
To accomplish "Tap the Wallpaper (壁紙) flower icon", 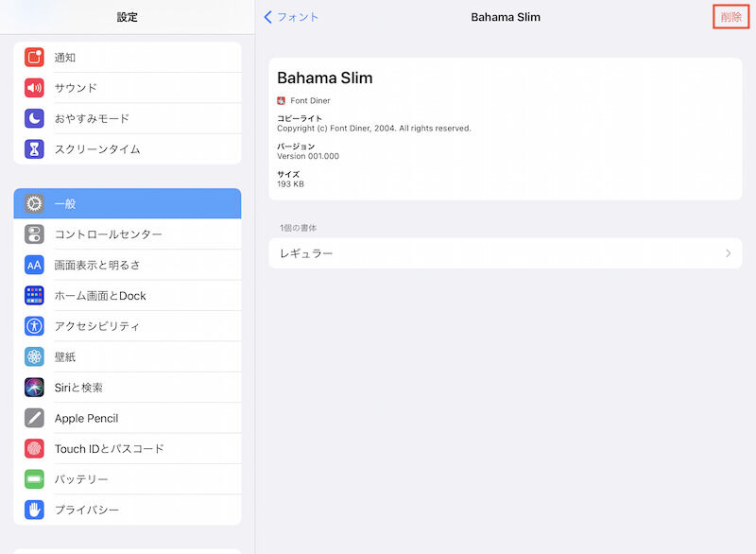I will 34,356.
